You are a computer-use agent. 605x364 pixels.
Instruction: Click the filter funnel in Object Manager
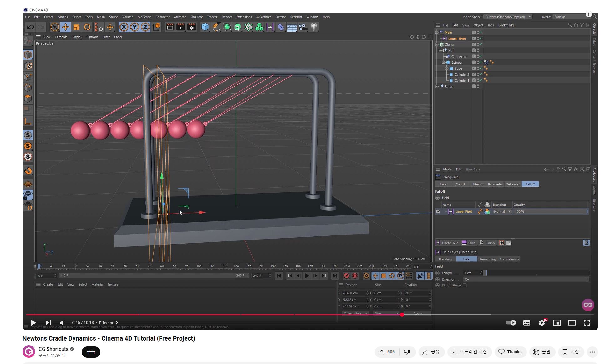[x=582, y=25]
